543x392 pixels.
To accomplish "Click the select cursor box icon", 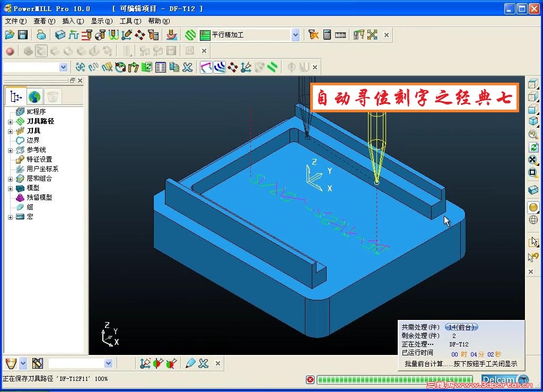I will [x=533, y=242].
